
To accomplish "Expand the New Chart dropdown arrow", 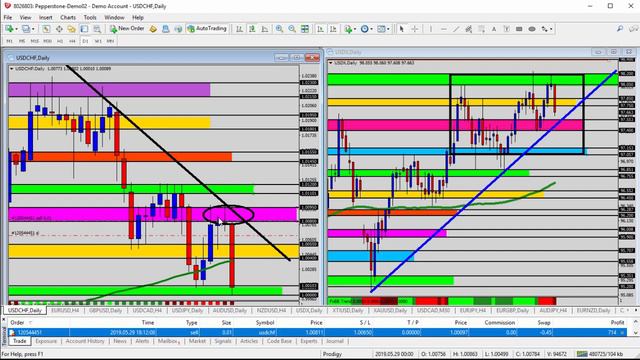I will [16, 29].
